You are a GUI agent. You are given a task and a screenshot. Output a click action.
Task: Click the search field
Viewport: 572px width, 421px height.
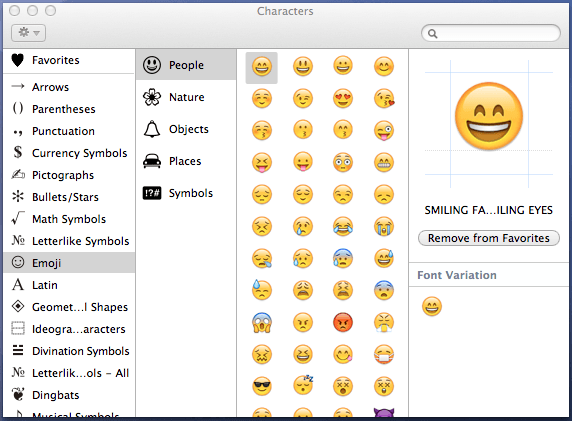[491, 34]
